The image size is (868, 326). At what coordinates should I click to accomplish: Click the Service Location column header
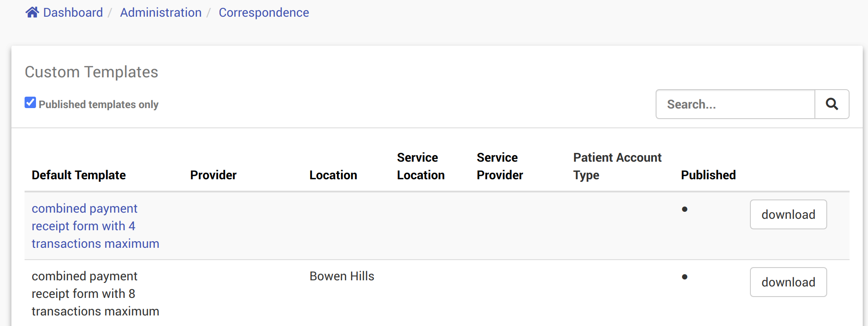(x=420, y=166)
